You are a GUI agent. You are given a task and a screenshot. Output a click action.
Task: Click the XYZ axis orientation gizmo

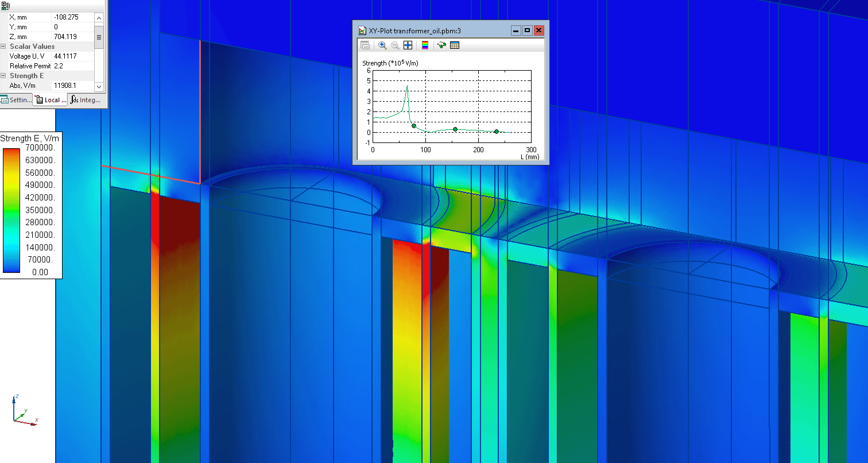pos(25,409)
